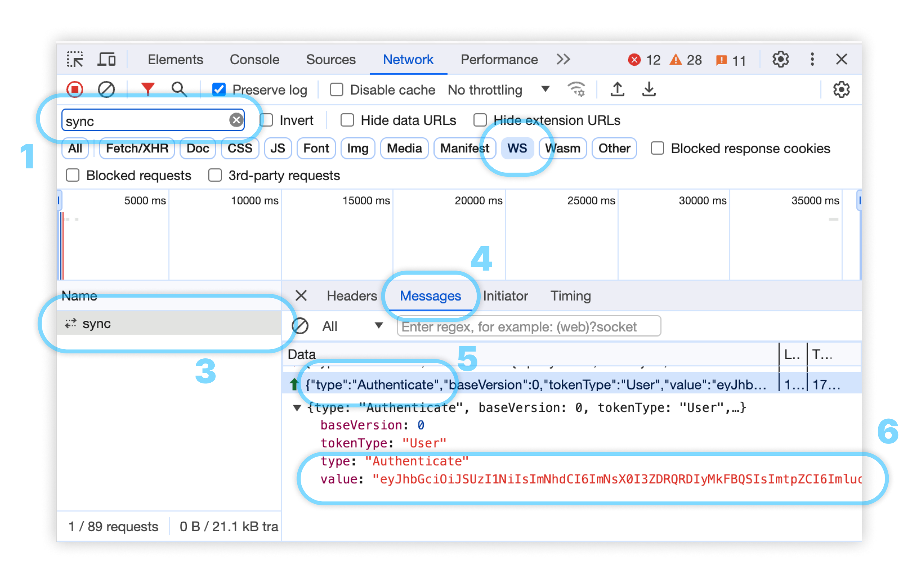Open network search magnifier

tap(179, 89)
